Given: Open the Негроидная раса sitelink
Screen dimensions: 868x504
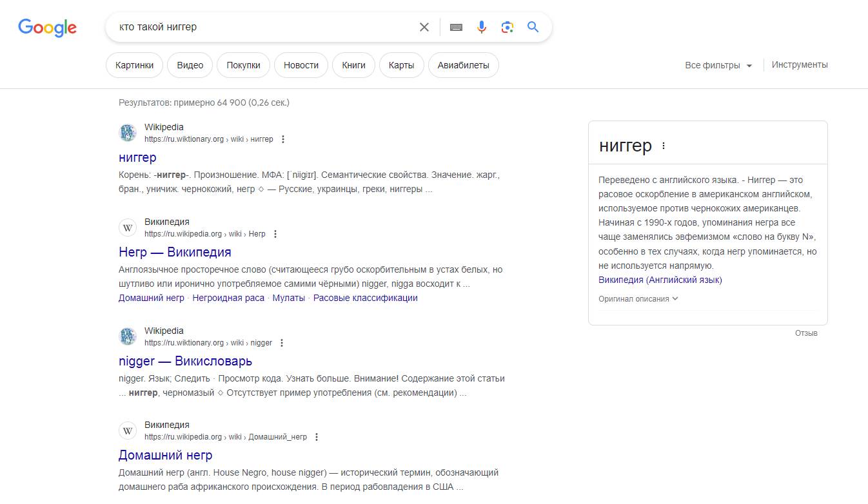Looking at the screenshot, I should 228,298.
